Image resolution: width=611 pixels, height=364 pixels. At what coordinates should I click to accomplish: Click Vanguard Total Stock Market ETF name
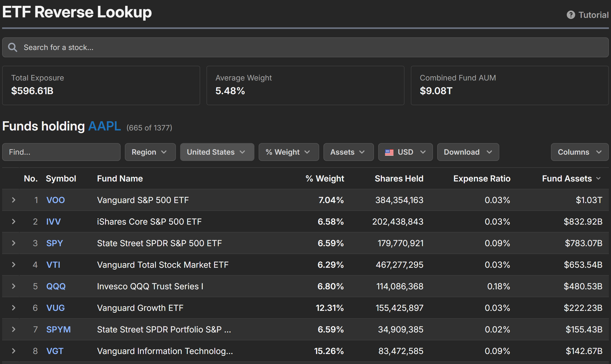163,265
